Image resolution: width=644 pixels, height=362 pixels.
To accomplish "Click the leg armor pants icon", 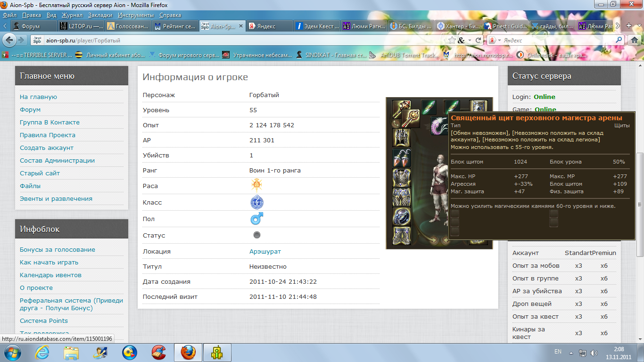I will click(402, 197).
